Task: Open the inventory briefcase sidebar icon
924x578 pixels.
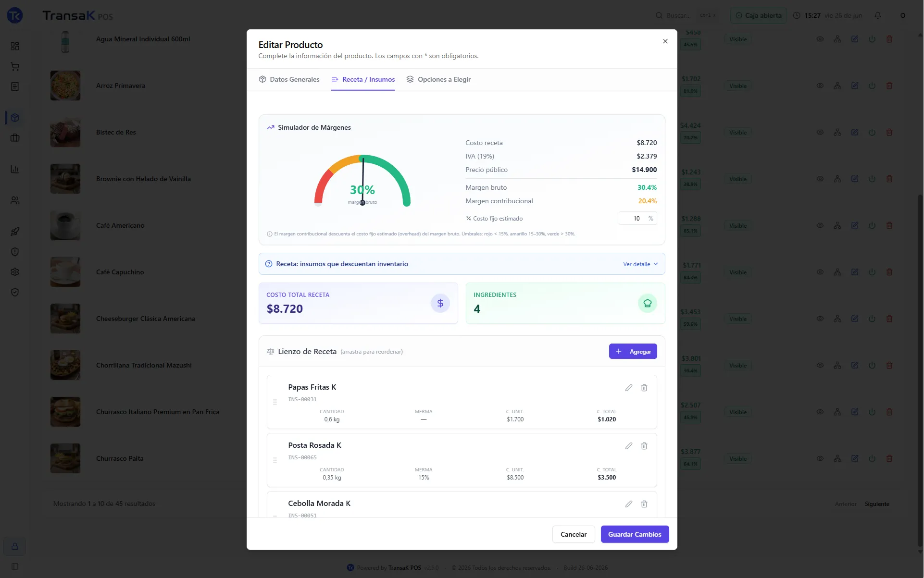Action: [x=15, y=138]
